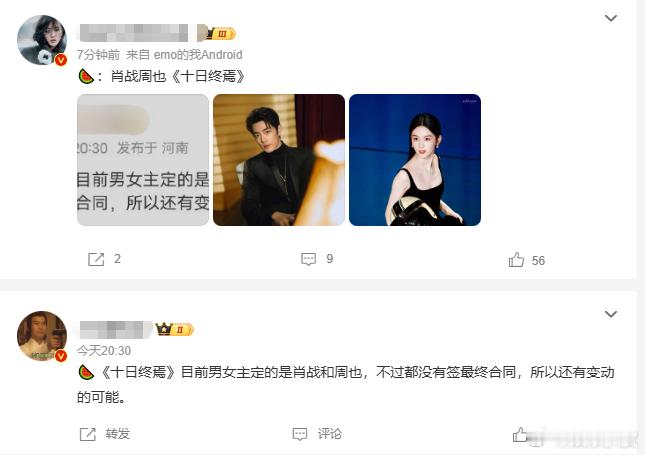Click the 评论 comment icon on second post
The height and width of the screenshot is (455, 645).
(299, 434)
